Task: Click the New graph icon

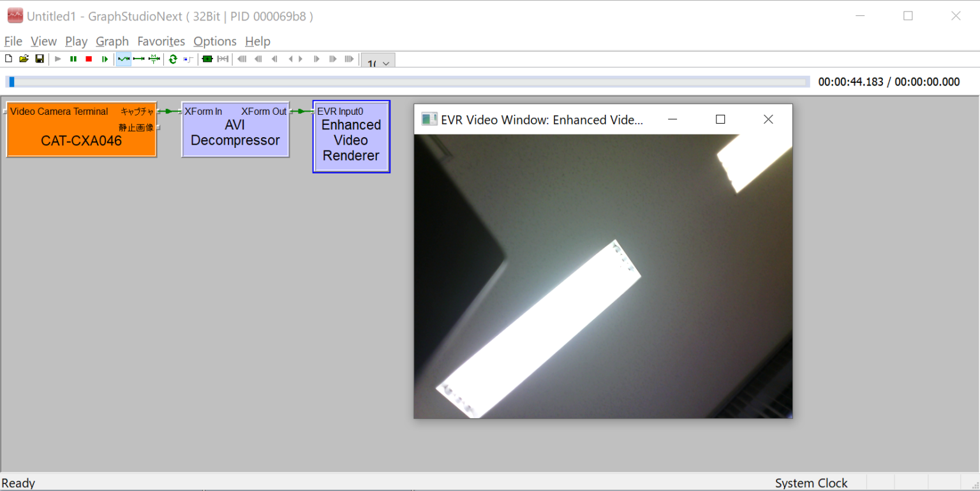Action: 8,59
